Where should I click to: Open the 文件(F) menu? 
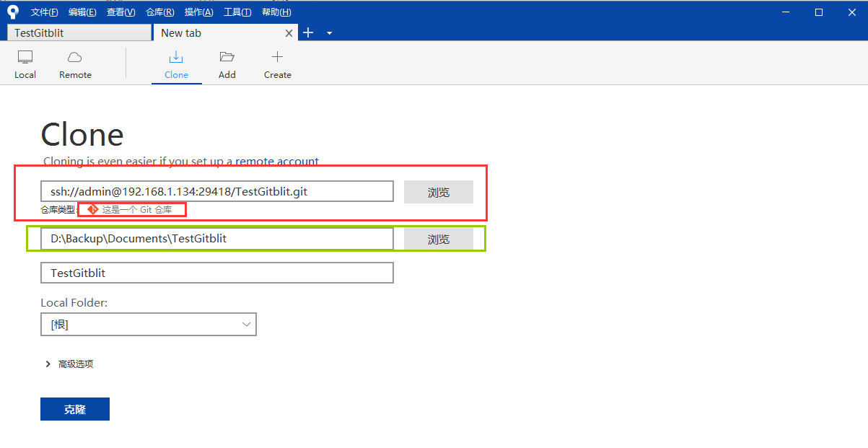(45, 12)
